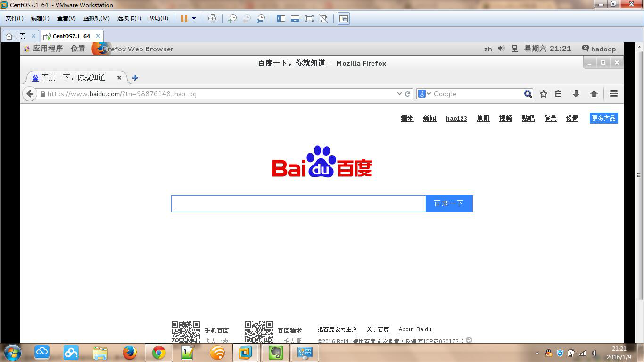Take a VM snapshot with the clock-plus icon
This screenshot has width=644, height=362.
(232, 18)
